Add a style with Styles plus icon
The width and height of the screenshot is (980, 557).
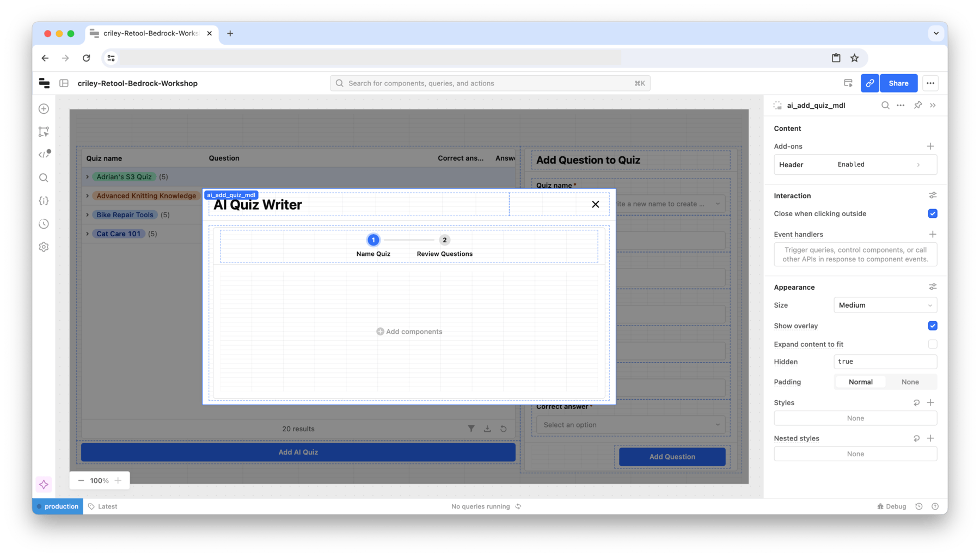tap(930, 403)
